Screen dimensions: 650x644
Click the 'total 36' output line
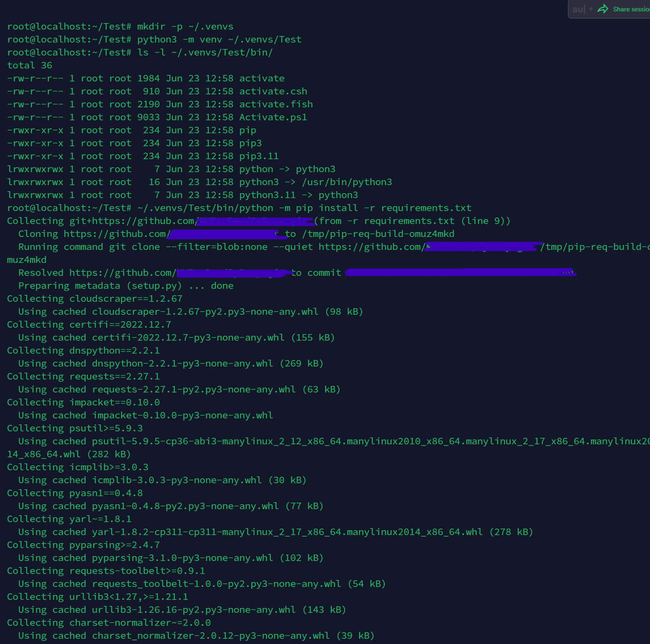pyautogui.click(x=29, y=65)
